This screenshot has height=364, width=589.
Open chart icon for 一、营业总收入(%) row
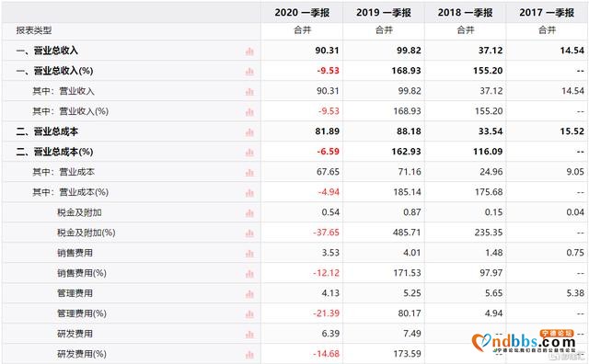[249, 72]
